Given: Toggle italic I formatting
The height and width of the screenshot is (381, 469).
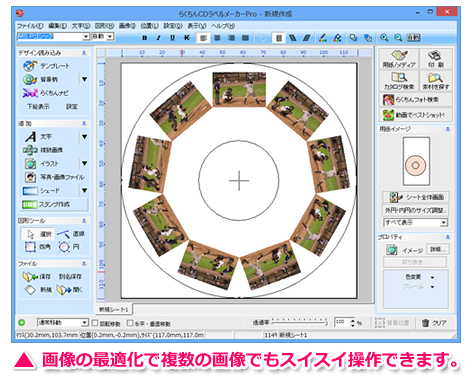Looking at the screenshot, I should coord(158,38).
